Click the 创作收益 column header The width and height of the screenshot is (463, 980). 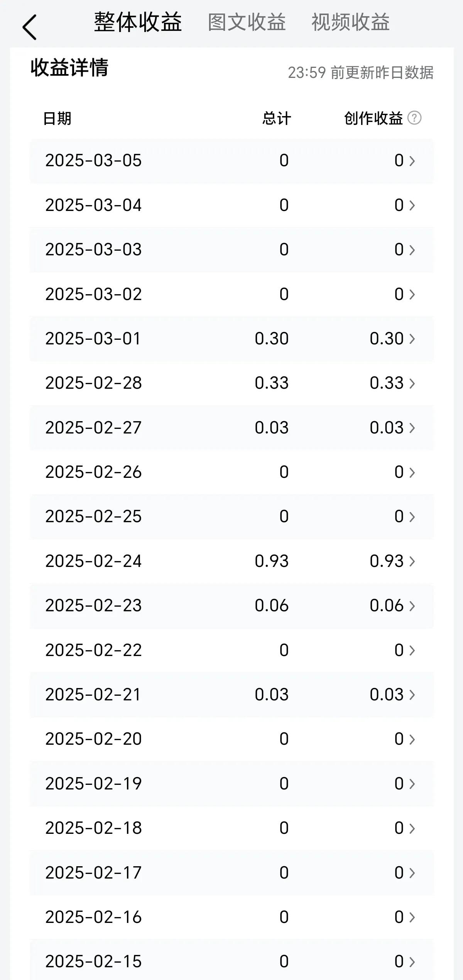point(373,118)
